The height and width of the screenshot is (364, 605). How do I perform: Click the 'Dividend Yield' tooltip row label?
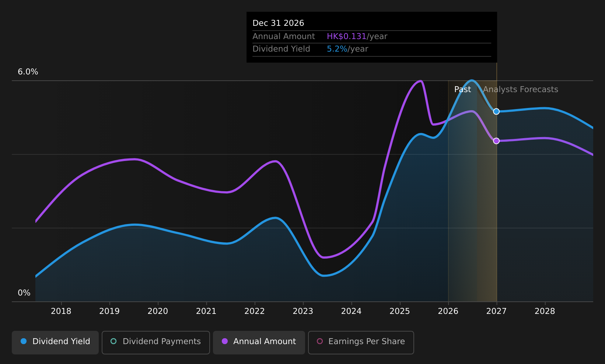pos(281,49)
